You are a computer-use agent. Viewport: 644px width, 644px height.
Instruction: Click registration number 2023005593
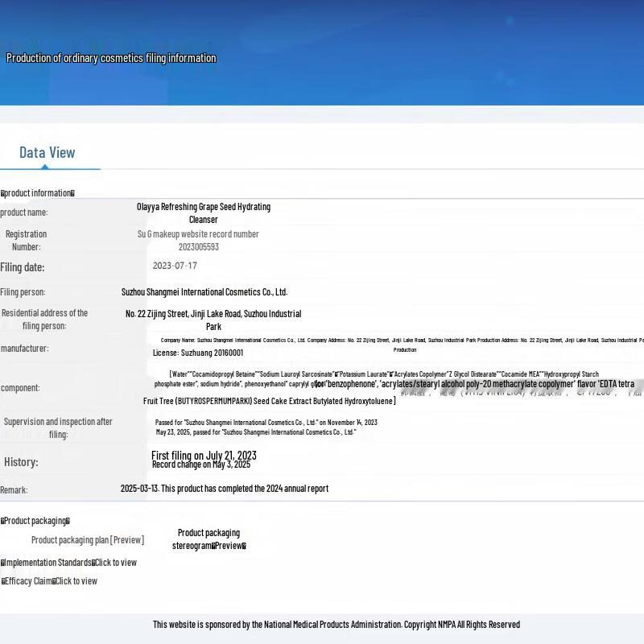click(x=198, y=247)
